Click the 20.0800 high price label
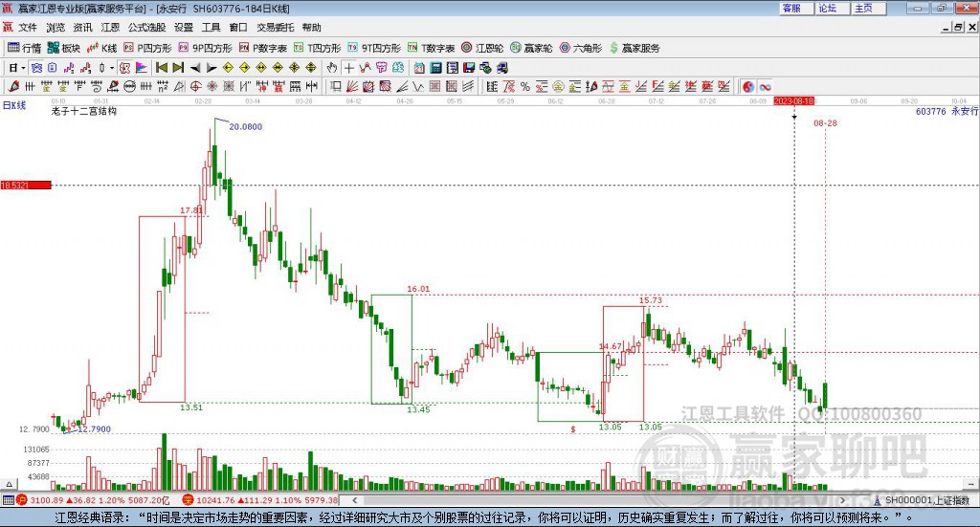Viewport: 980px width, 527px height. tap(246, 127)
